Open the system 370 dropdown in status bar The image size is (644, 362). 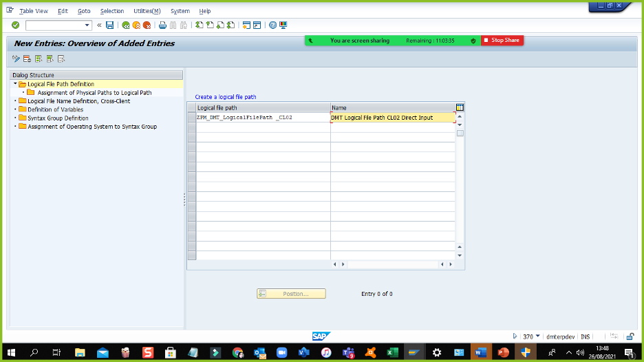(x=537, y=337)
